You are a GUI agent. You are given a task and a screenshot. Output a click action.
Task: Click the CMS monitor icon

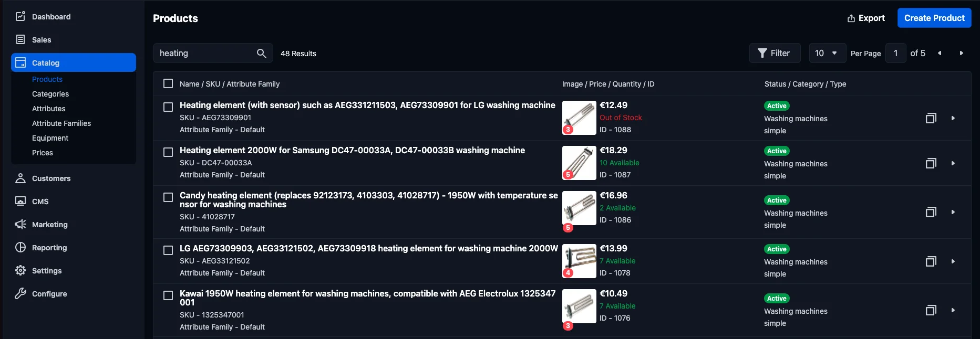[x=20, y=201]
